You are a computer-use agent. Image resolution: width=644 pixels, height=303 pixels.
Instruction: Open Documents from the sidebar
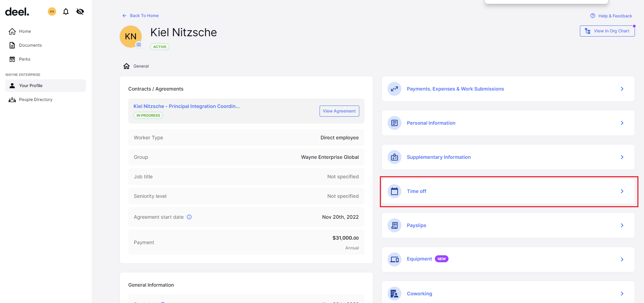click(30, 45)
